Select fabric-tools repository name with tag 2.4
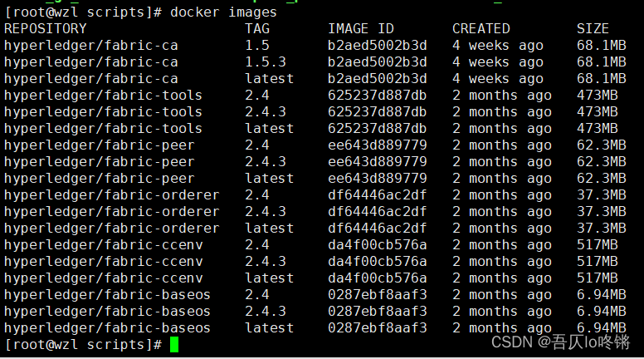The image size is (644, 359). (x=103, y=96)
